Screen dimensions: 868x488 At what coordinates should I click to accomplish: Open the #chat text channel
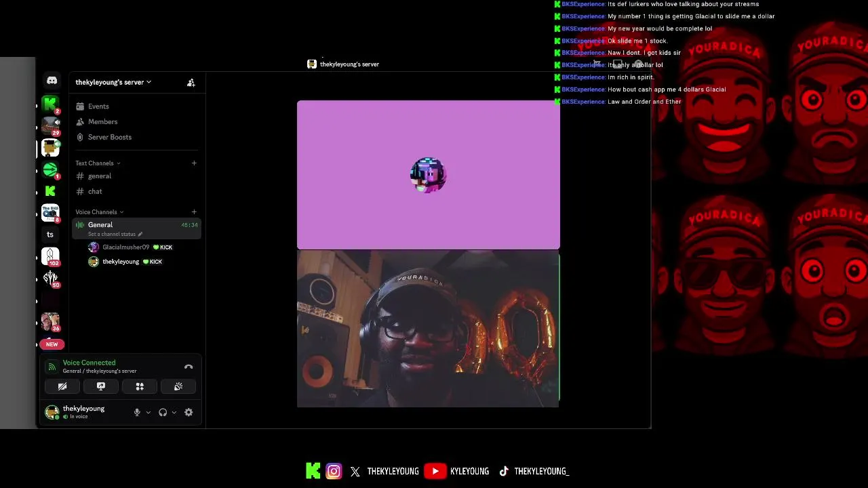click(x=95, y=192)
